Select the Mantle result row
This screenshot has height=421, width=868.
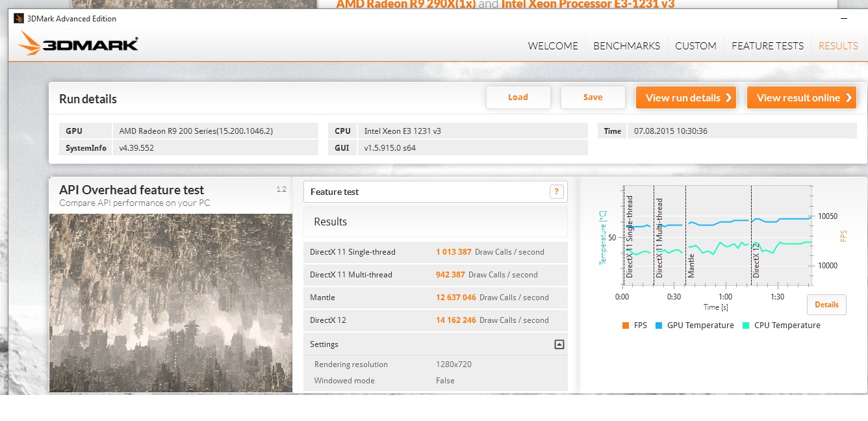point(435,298)
